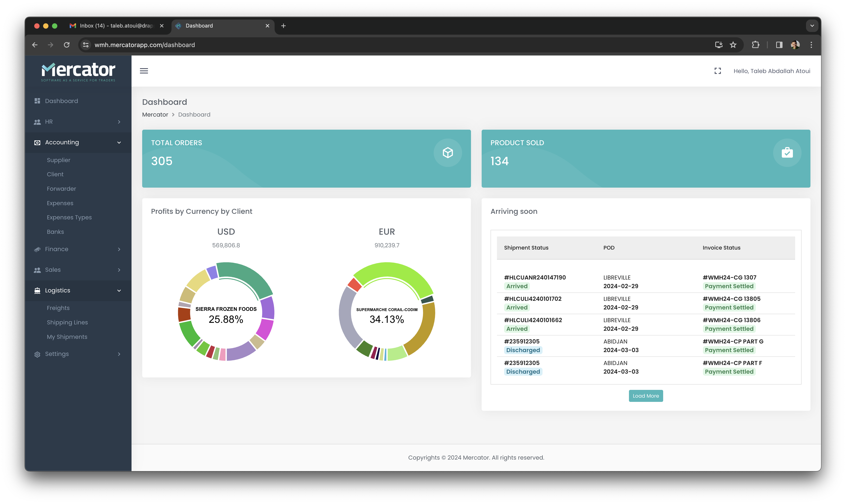Expand the HR sidebar section
This screenshot has height=504, width=846.
pos(78,122)
